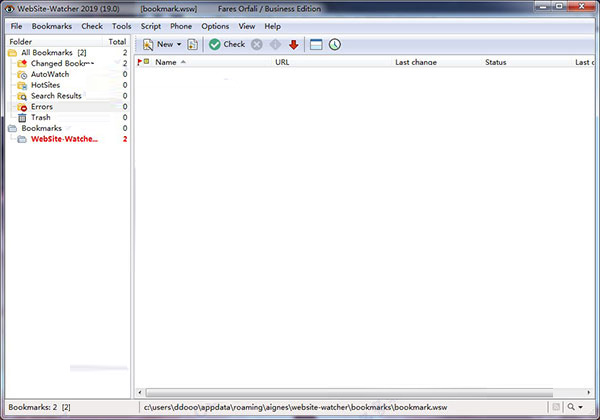Open the Help menu

tap(272, 26)
